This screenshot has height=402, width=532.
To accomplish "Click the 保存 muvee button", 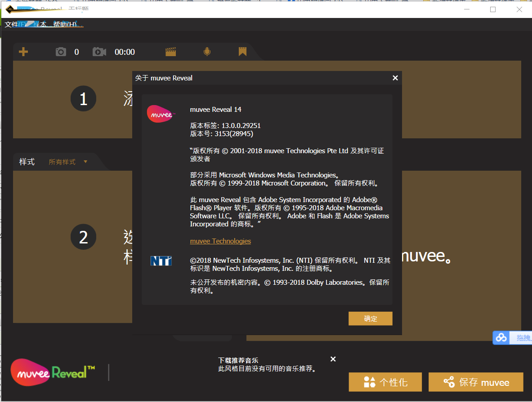I will pyautogui.click(x=476, y=382).
